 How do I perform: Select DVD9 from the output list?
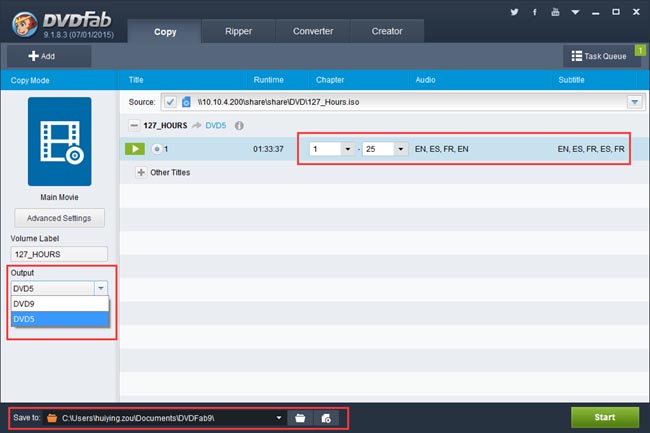point(60,304)
